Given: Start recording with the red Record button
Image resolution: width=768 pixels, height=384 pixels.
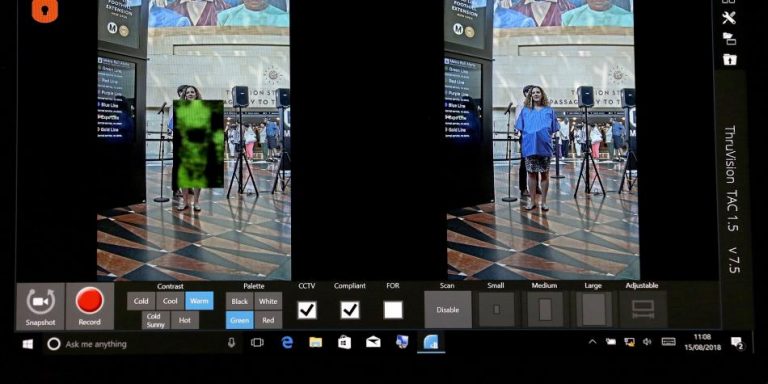Looking at the screenshot, I should tap(90, 306).
